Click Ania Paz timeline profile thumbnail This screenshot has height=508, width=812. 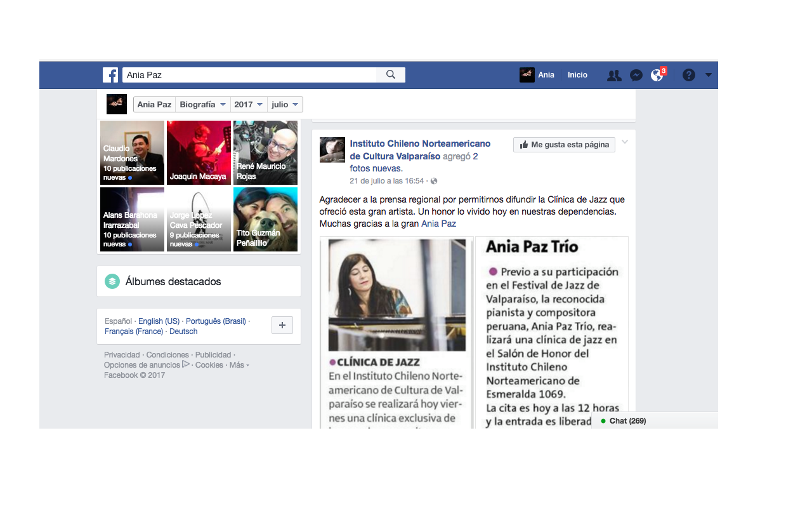pyautogui.click(x=117, y=104)
